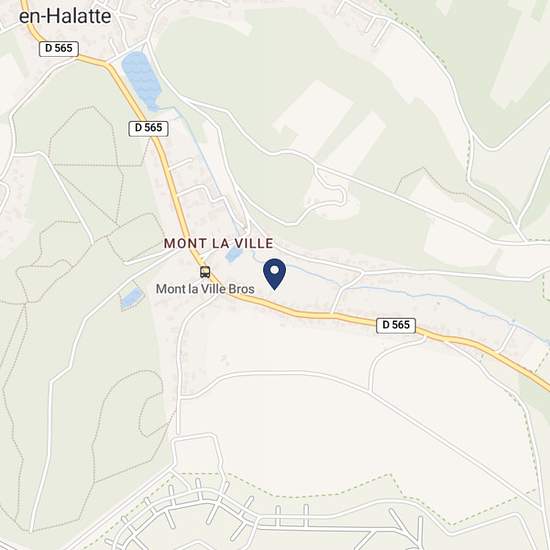The image size is (550, 550).
Task: Select the en-Halatte town label
Action: pyautogui.click(x=65, y=16)
